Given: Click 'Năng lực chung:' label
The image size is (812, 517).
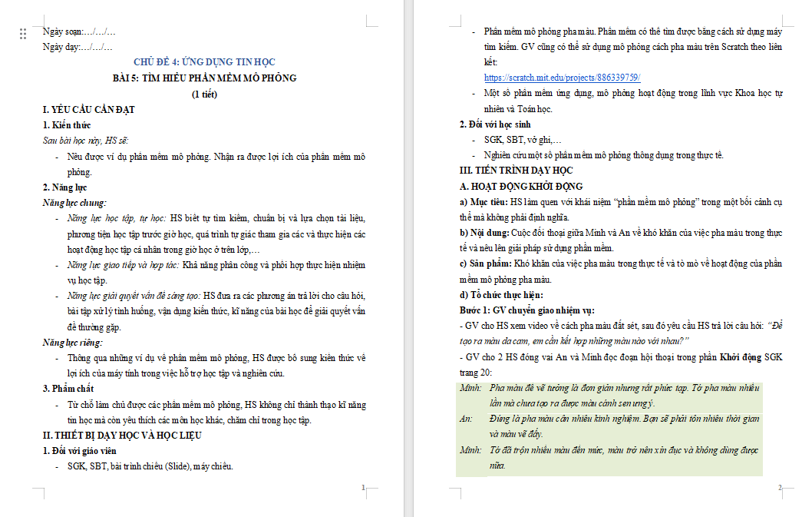Looking at the screenshot, I should point(74,203).
